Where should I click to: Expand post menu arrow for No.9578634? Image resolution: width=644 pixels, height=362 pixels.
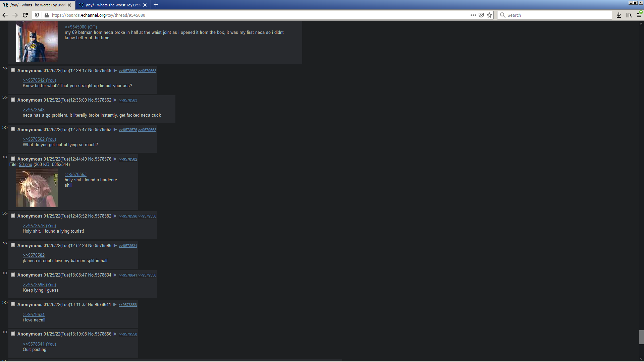point(115,275)
